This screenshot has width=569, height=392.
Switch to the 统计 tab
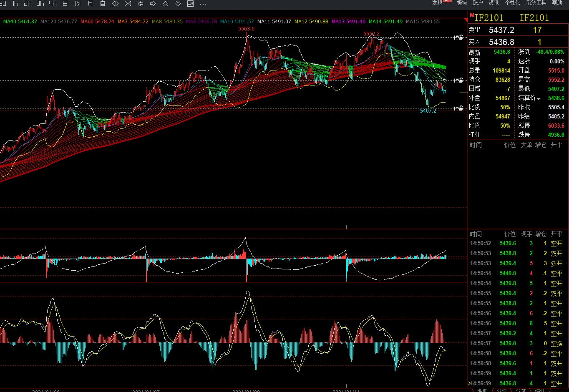(x=540, y=390)
